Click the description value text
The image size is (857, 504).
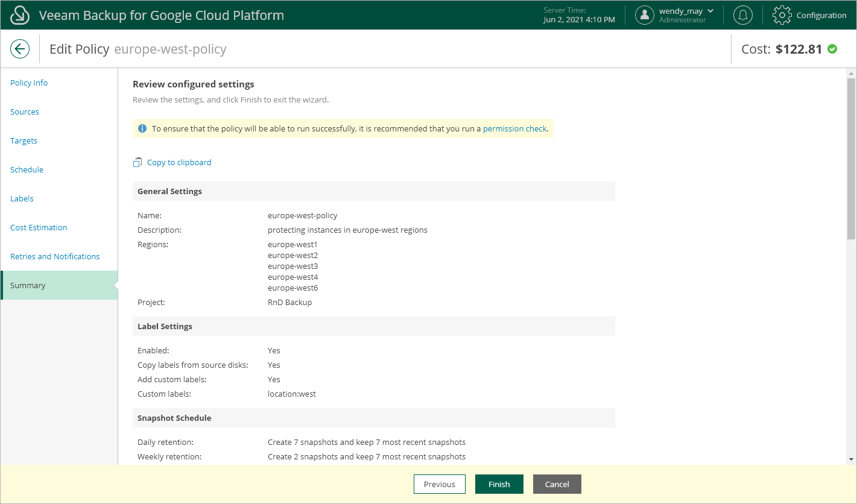347,230
